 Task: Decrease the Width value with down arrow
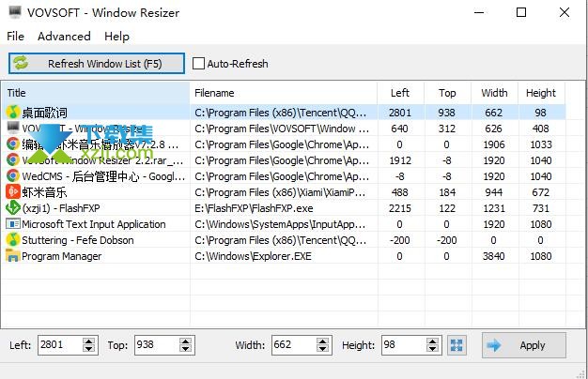coord(322,349)
